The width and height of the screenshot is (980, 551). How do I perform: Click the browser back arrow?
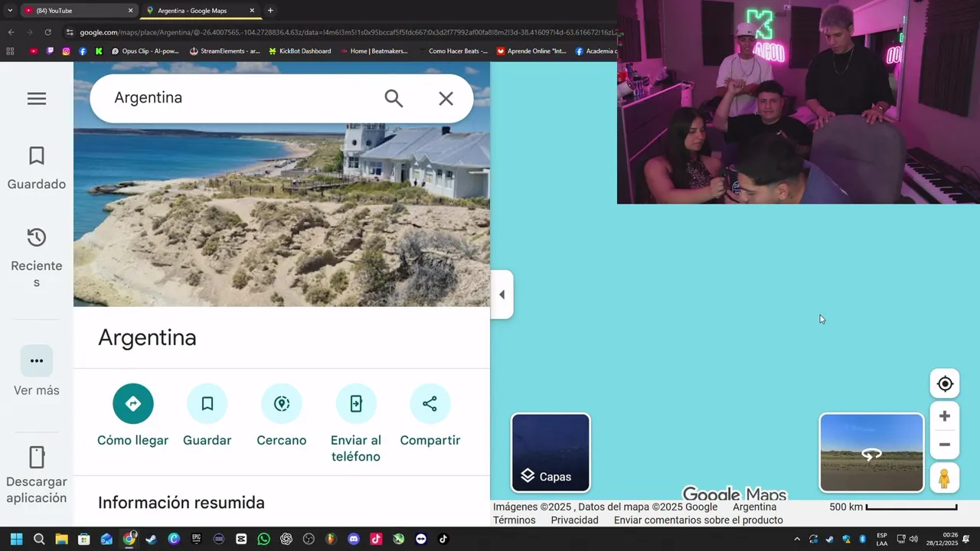coord(11,32)
